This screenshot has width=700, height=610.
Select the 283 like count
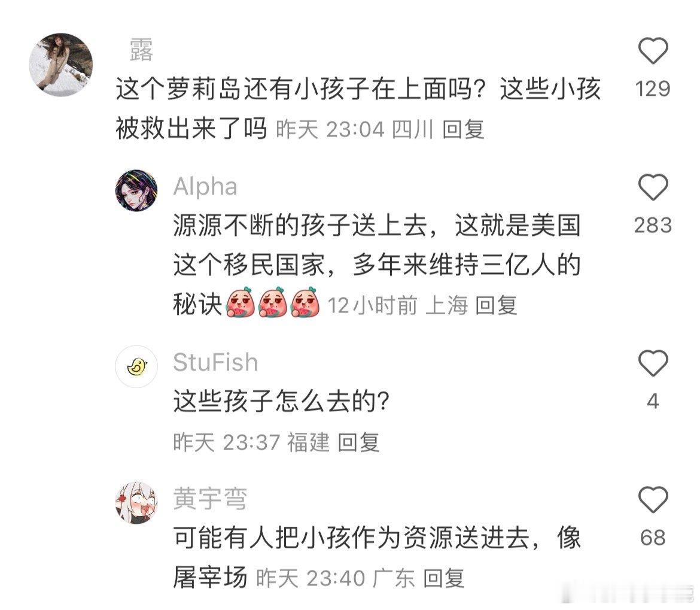(x=653, y=225)
